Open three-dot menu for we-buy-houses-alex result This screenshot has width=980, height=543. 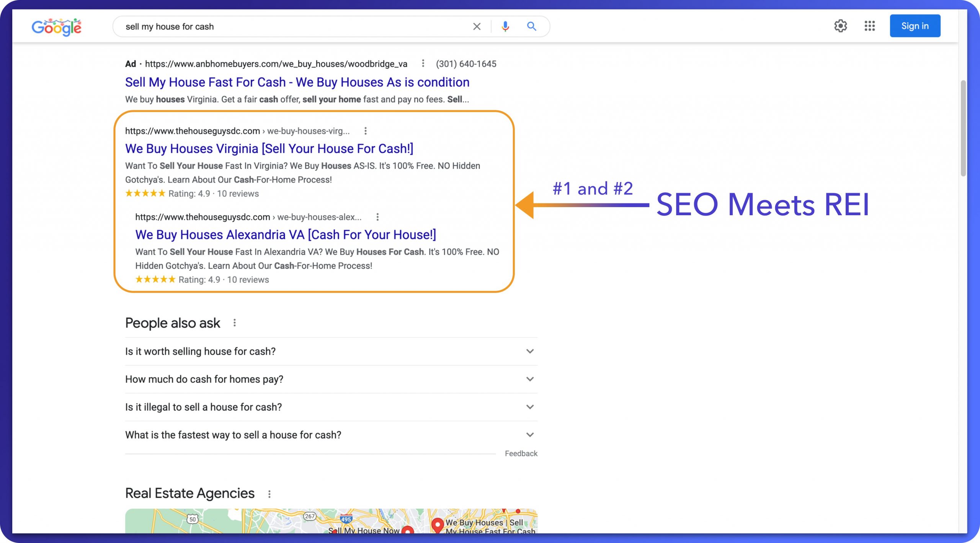coord(377,217)
